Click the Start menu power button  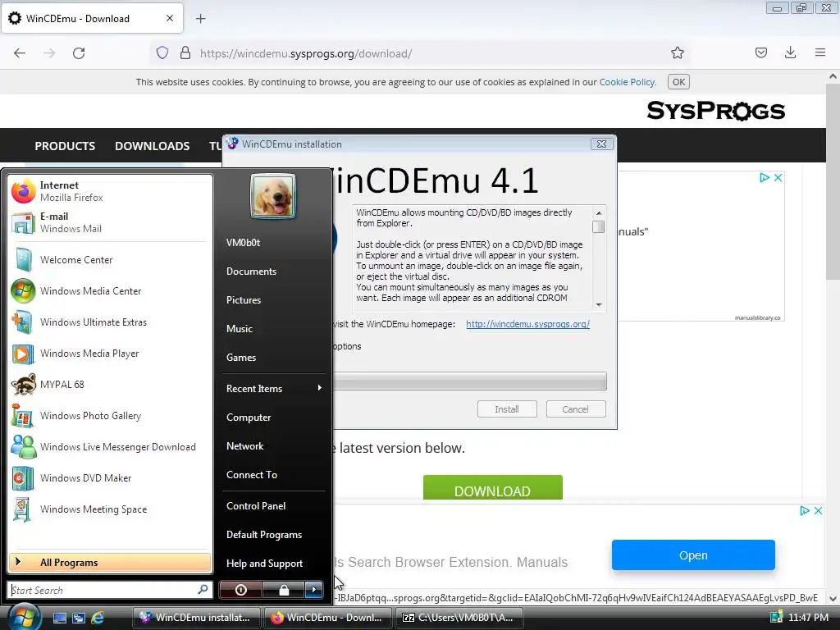point(240,590)
